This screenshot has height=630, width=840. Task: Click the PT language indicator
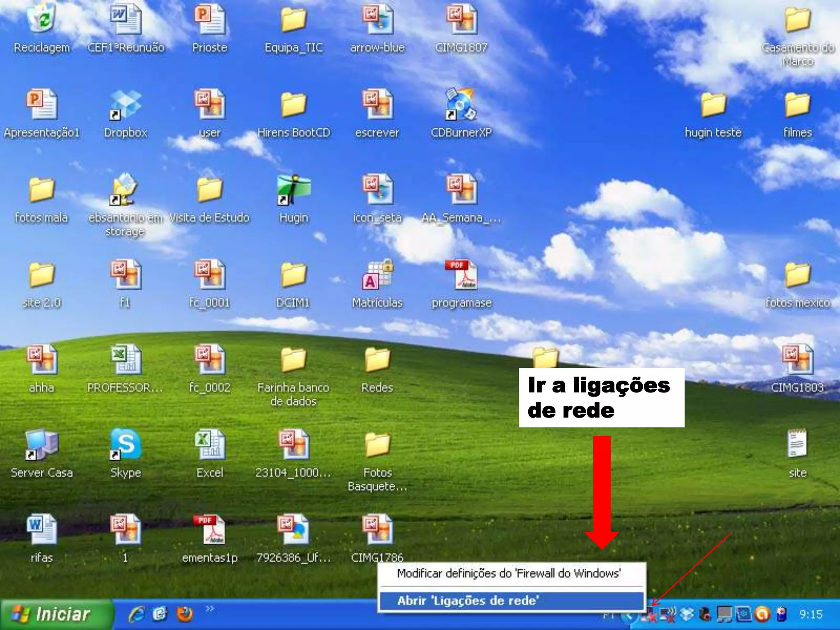(609, 615)
